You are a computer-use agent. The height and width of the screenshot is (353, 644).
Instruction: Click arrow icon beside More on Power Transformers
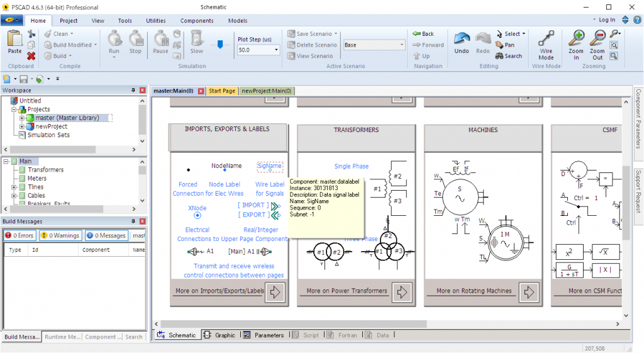(402, 292)
